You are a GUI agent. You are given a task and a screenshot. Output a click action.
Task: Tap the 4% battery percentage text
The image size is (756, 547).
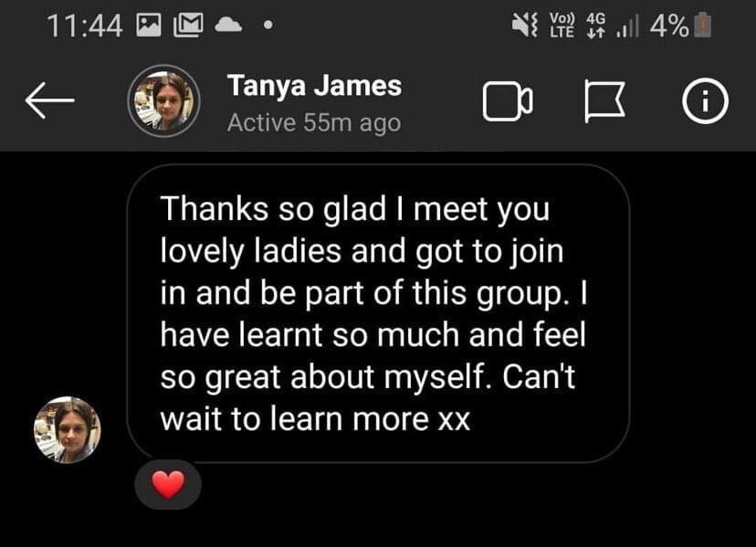point(669,26)
